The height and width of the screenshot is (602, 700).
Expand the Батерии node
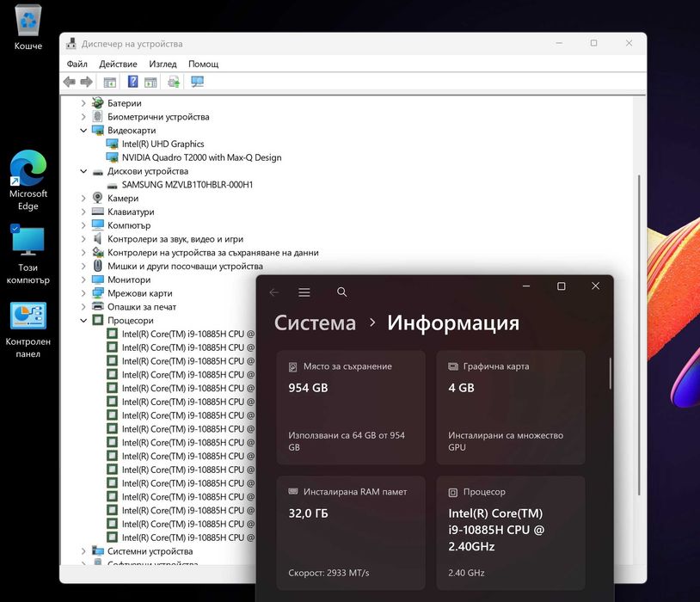tap(83, 103)
